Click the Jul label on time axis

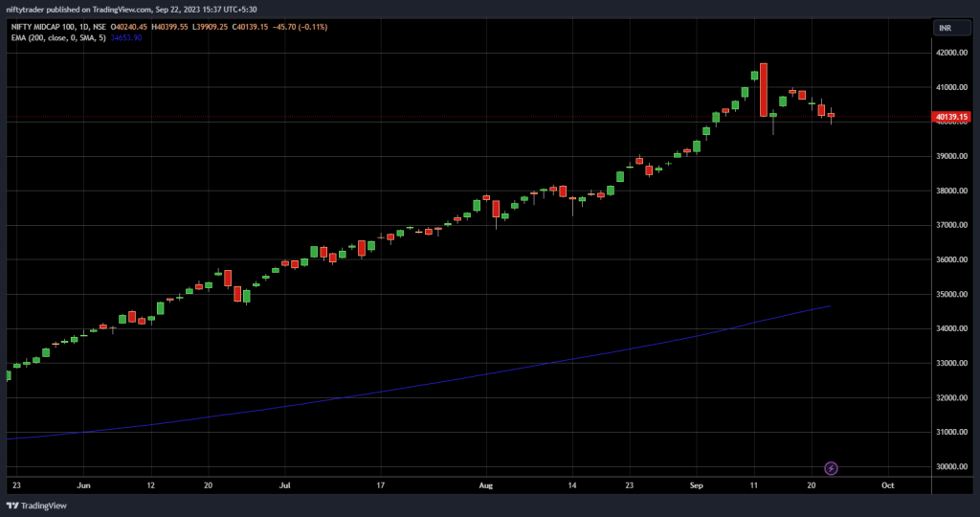285,485
